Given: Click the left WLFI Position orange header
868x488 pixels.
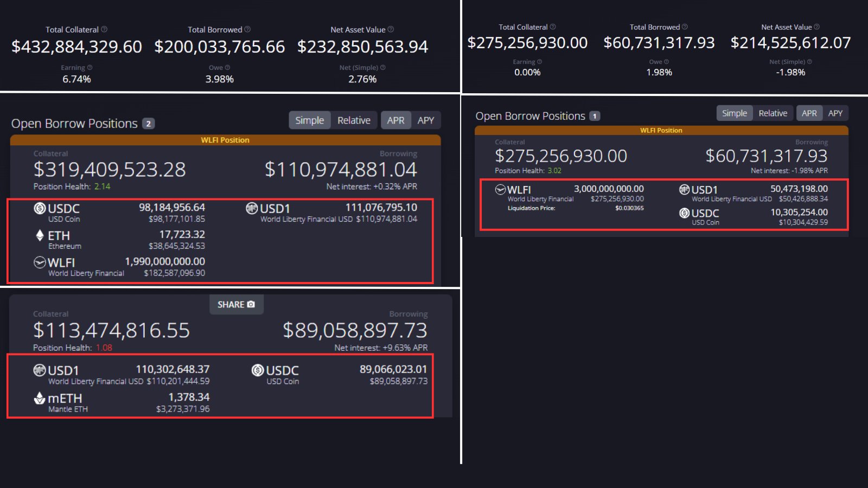Looking at the screenshot, I should (x=225, y=140).
